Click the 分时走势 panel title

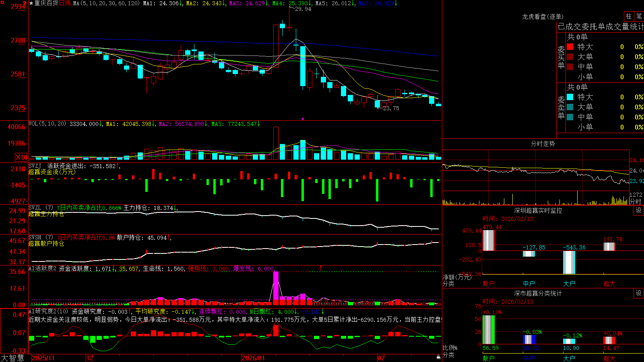coord(543,144)
